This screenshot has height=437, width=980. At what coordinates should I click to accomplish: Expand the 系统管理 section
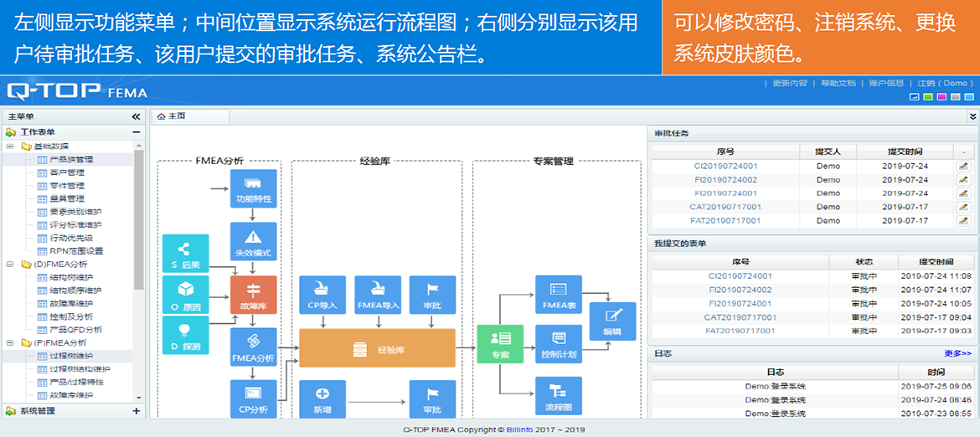[137, 411]
